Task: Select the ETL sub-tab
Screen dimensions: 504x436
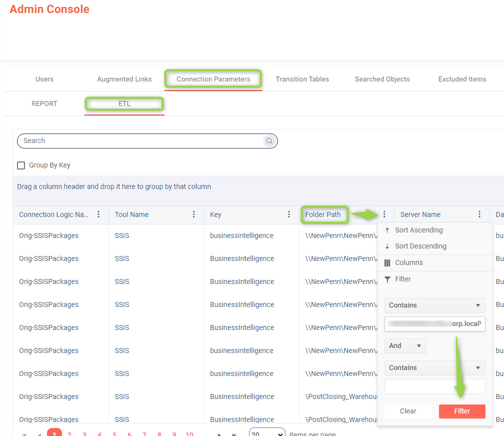Action: click(124, 103)
